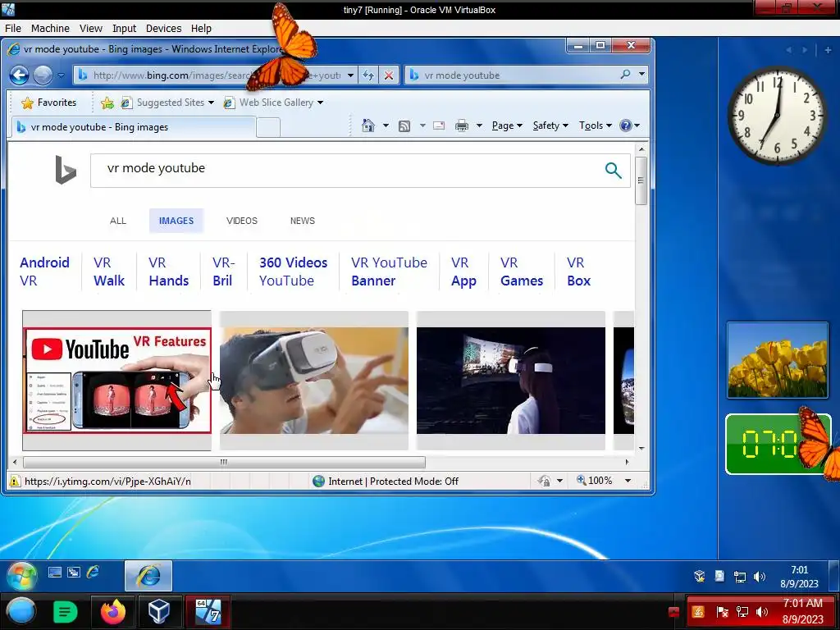Image resolution: width=840 pixels, height=630 pixels.
Task: Select 'vr mode youtube - Bing images' tab
Action: coord(133,127)
